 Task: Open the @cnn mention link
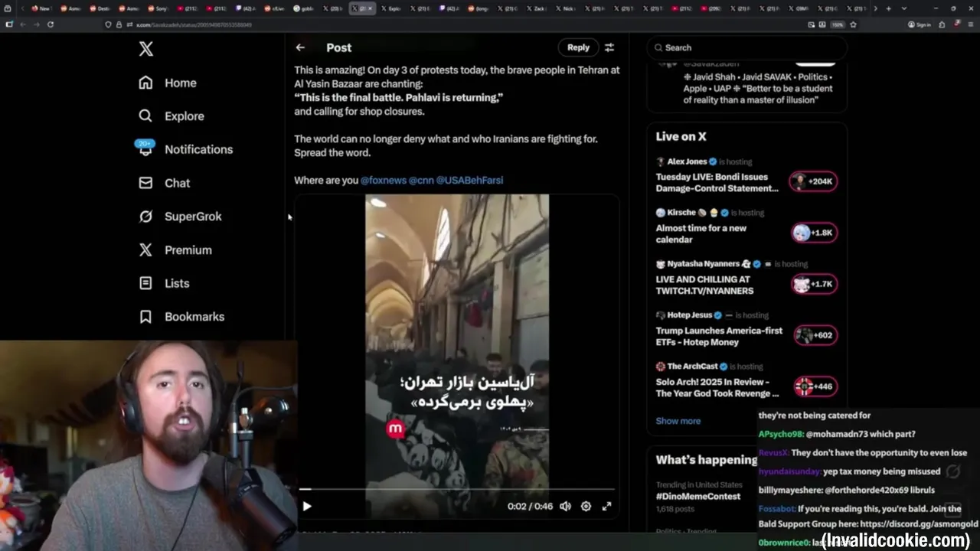[421, 181]
